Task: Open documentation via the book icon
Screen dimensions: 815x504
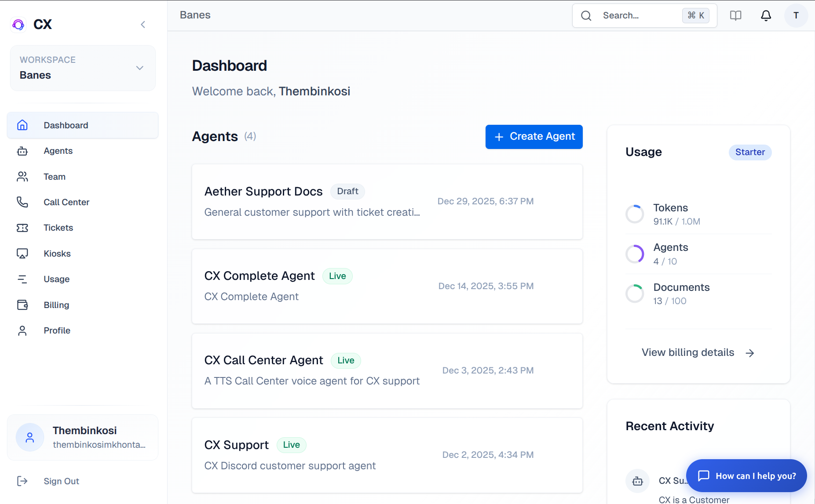Action: (x=735, y=15)
